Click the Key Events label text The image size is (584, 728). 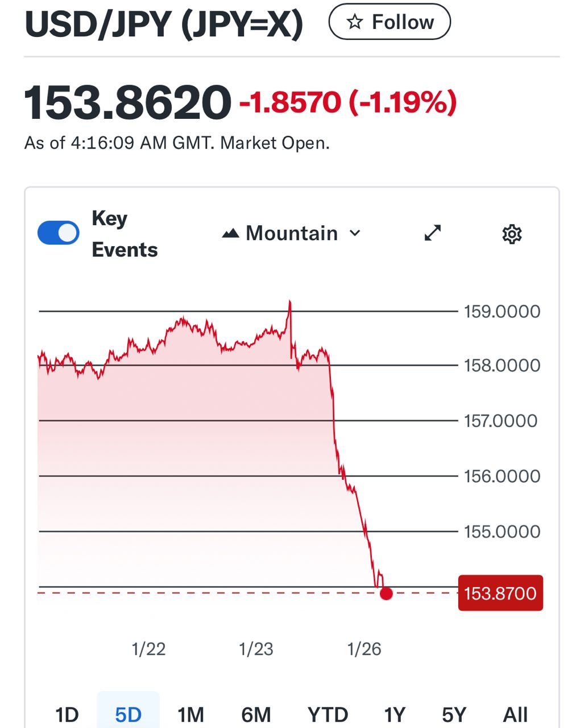click(x=125, y=234)
